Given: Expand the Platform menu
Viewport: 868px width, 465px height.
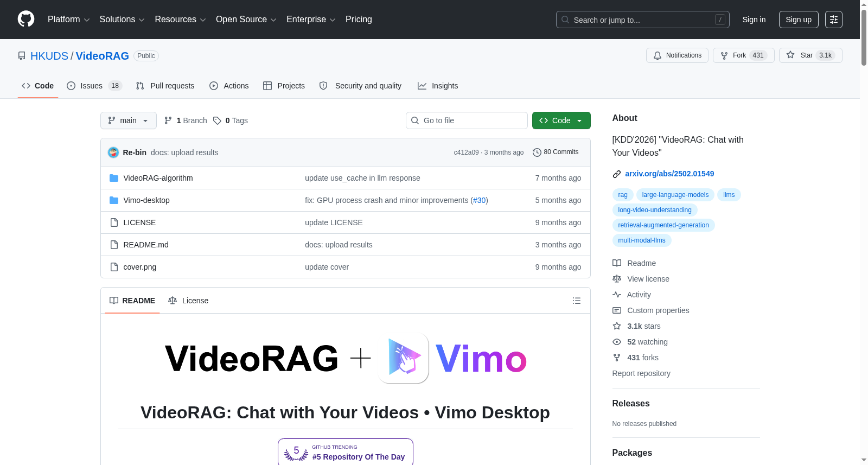Looking at the screenshot, I should (69, 20).
